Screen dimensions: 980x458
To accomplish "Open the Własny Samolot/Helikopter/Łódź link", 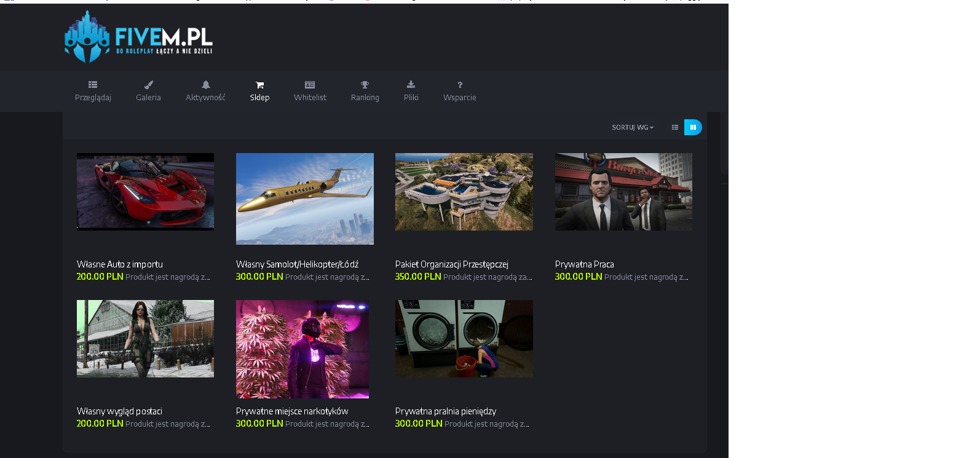I will click(x=297, y=264).
